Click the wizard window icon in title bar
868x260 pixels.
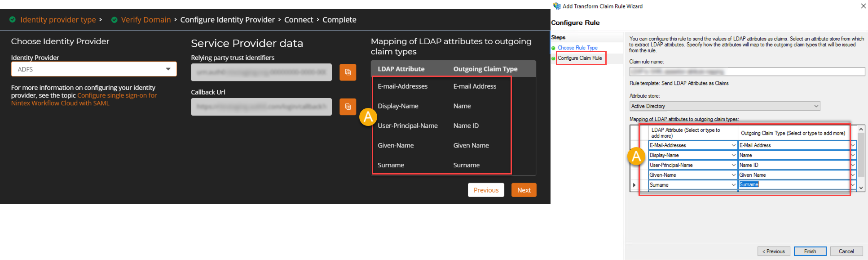pos(557,6)
